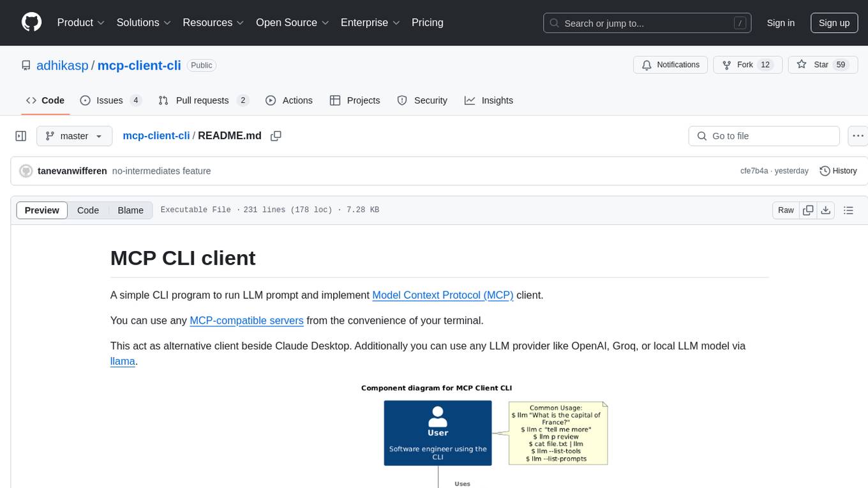Switch to the Security tab
Screen dimensions: 868x488
coord(423,100)
